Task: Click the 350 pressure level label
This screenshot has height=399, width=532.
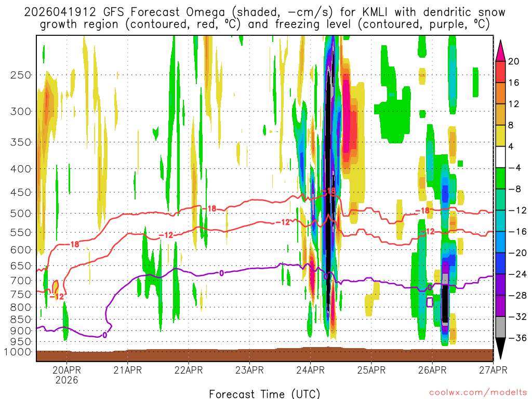Action: pyautogui.click(x=21, y=142)
